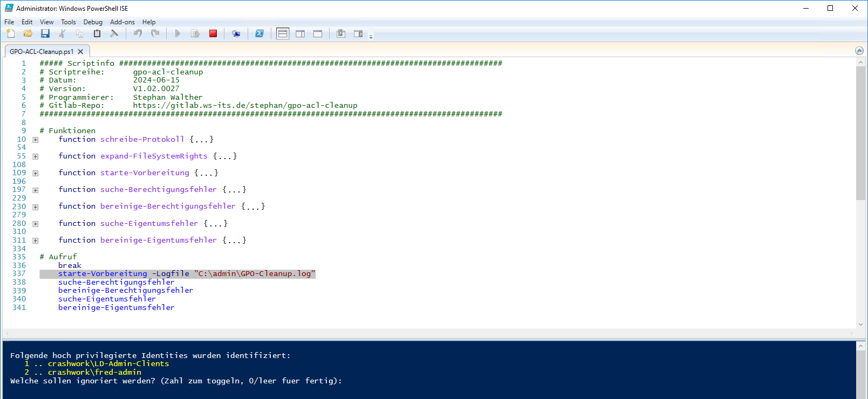Image resolution: width=868 pixels, height=399 pixels.
Task: Click console entry crashwork\LD-Admin-Clients
Action: 108,364
